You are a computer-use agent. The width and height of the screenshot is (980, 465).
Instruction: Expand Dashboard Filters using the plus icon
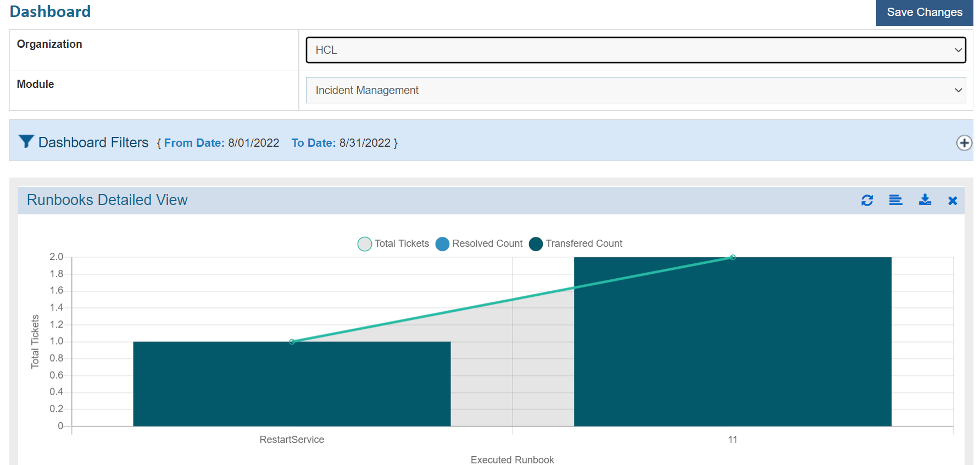click(964, 143)
